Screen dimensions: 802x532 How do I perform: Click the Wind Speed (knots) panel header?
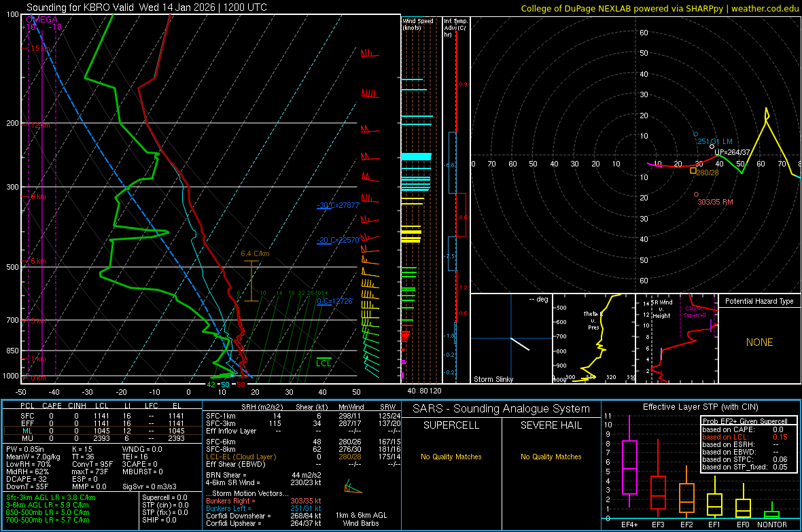[417, 24]
